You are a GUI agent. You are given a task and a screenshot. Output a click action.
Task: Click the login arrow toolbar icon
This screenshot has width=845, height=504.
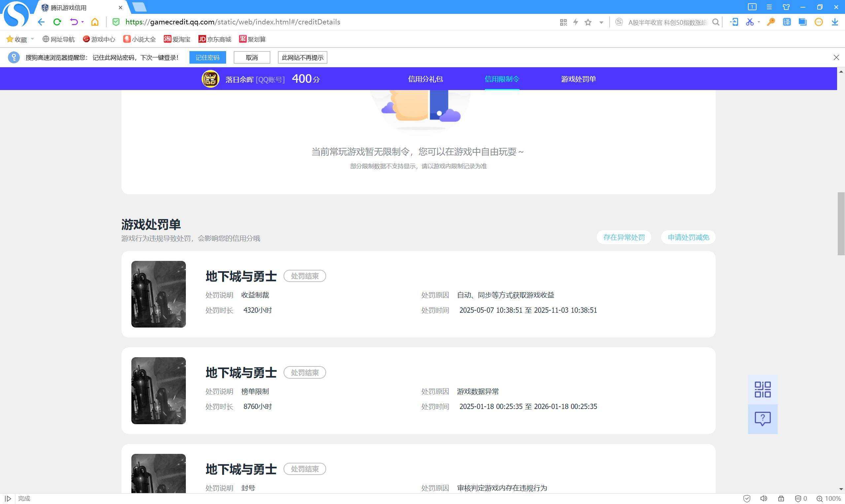[734, 22]
